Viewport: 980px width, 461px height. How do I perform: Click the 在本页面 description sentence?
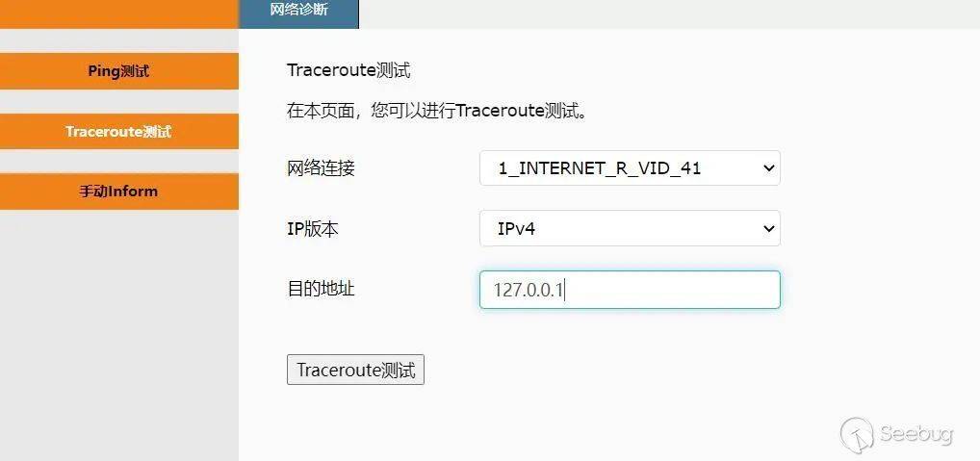click(437, 112)
